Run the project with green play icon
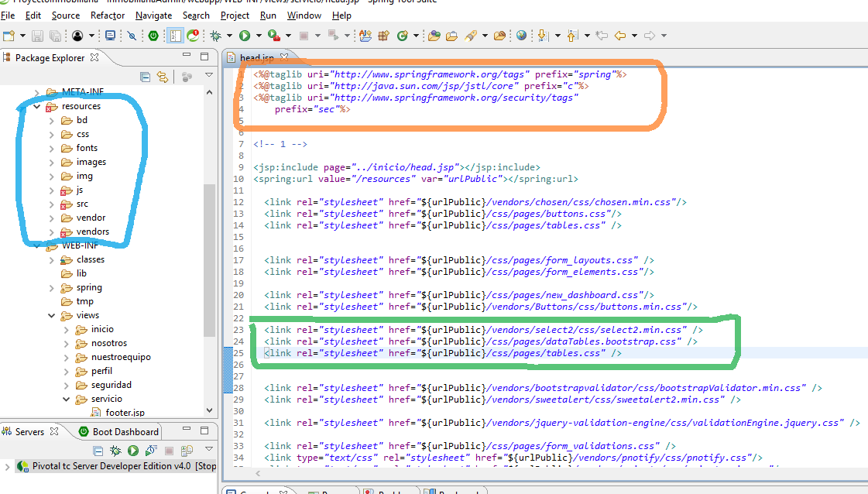This screenshot has width=868, height=494. pos(245,36)
